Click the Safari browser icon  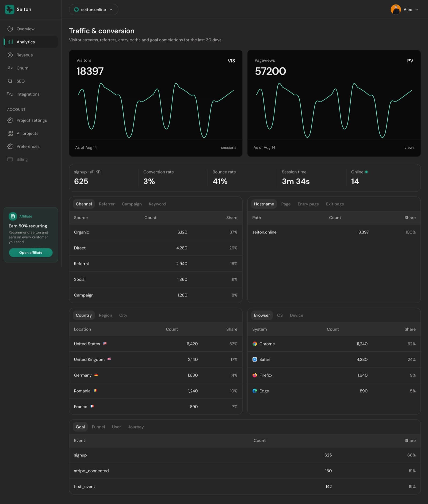254,360
